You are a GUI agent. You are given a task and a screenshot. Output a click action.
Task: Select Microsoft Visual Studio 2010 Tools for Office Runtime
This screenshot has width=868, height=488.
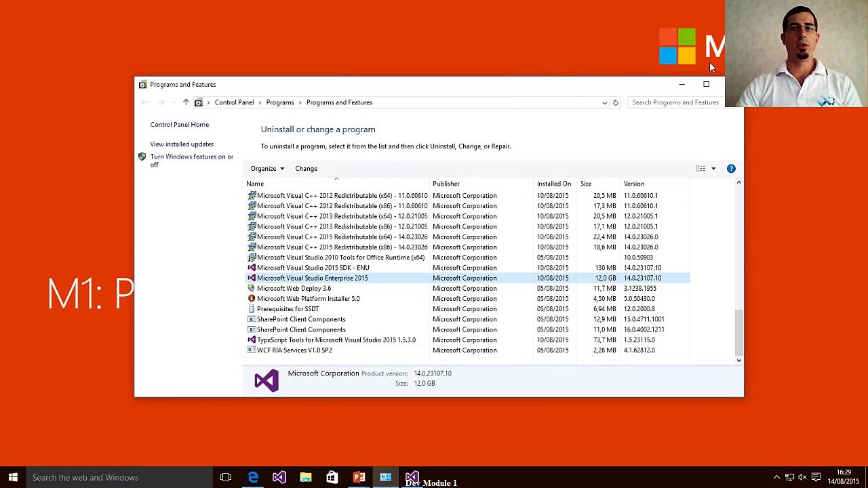467,258
